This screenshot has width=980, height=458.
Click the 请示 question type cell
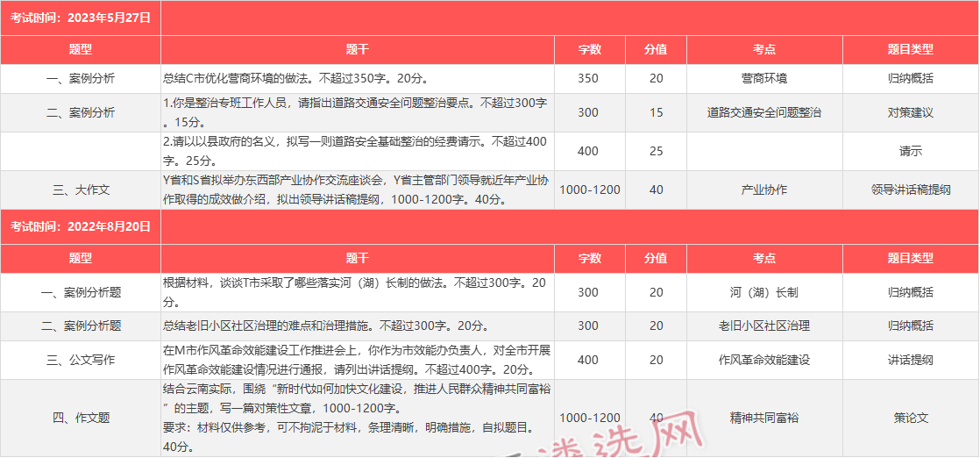[x=910, y=151]
